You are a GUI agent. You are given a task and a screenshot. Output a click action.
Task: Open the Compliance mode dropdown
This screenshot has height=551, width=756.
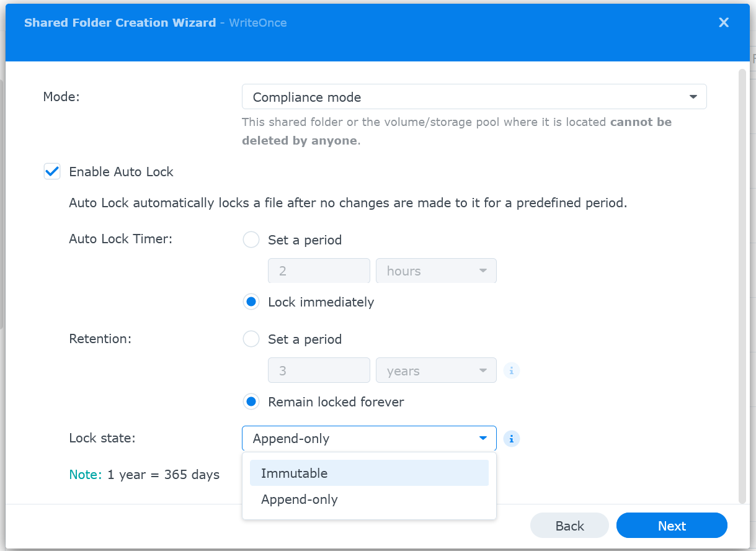click(x=474, y=97)
